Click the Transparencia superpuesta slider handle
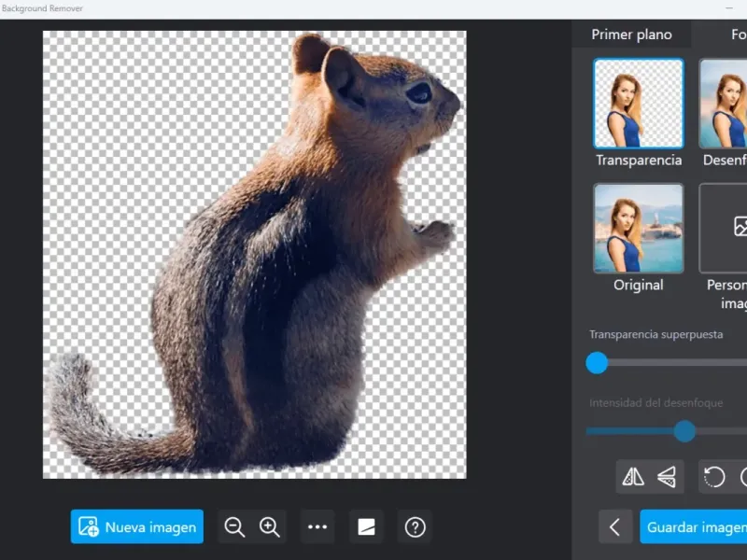747x560 pixels. coord(597,363)
